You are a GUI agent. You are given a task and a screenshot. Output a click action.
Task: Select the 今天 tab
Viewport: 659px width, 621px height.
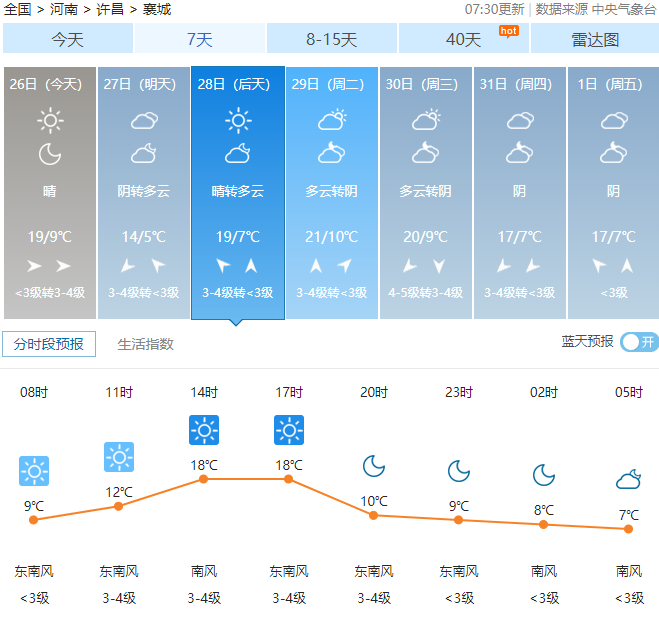[67, 39]
